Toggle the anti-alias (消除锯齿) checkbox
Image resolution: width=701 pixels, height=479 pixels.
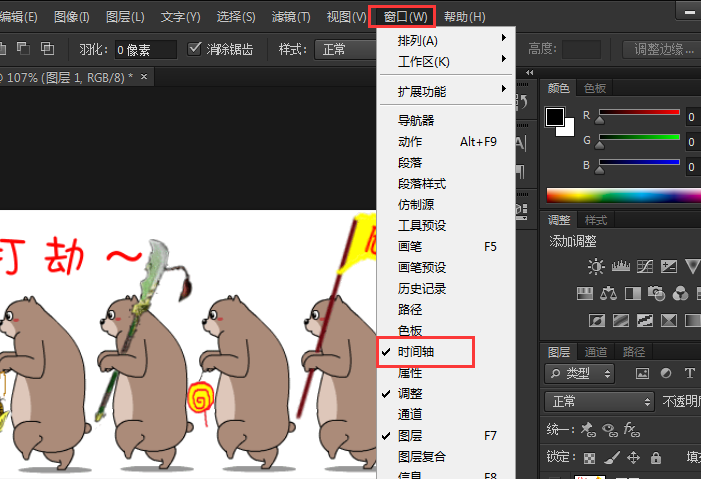click(x=194, y=48)
